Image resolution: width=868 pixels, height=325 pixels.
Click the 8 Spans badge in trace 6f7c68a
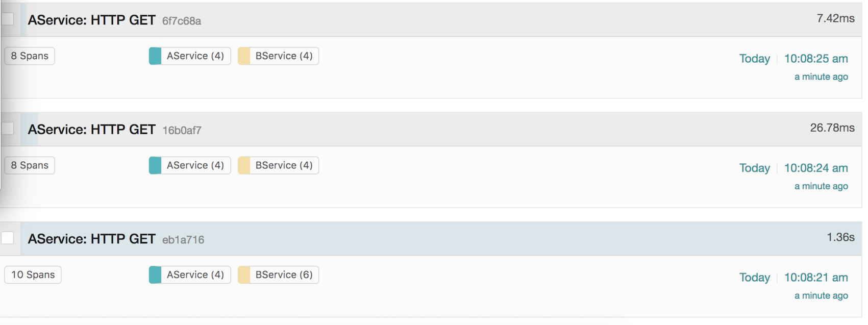coord(30,56)
